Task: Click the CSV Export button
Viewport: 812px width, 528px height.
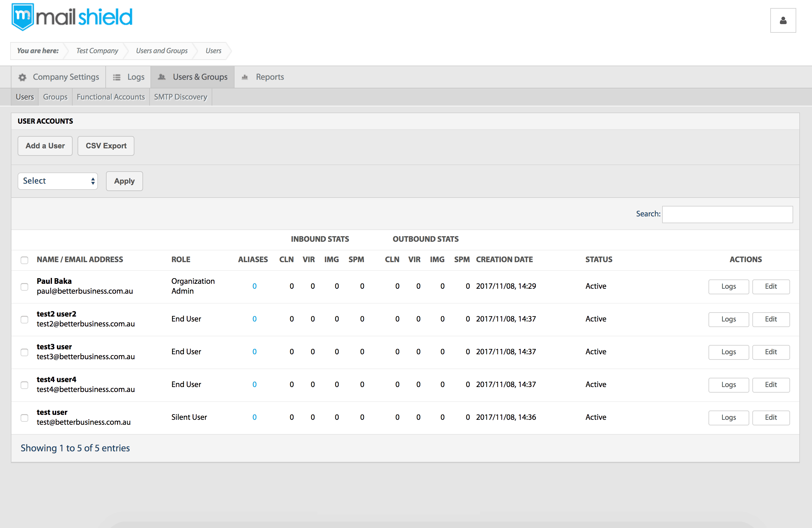Action: 106,146
